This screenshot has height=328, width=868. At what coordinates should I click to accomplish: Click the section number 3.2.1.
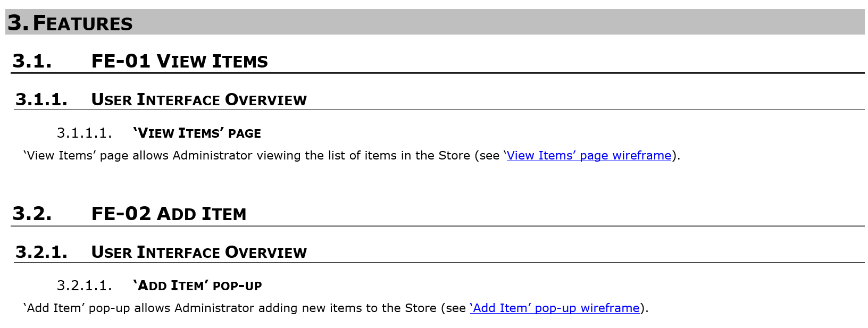[x=41, y=252]
